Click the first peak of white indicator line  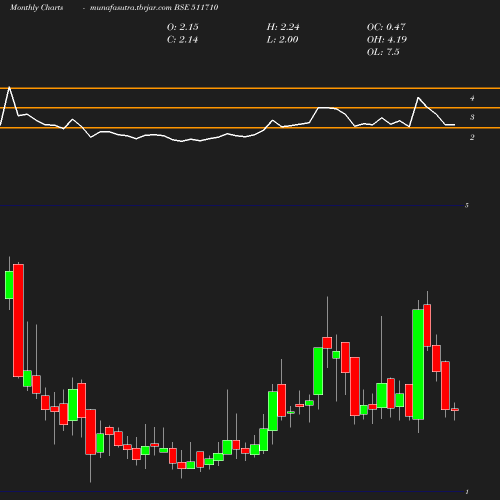(9, 87)
